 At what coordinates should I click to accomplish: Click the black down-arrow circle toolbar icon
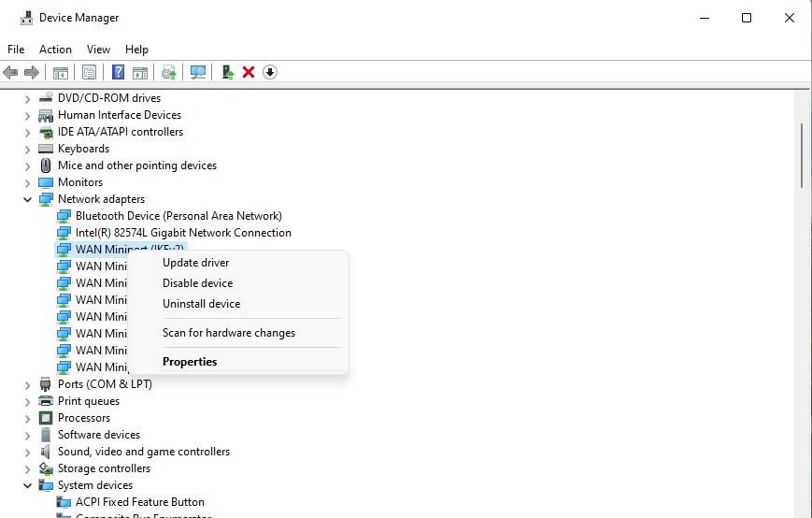pos(270,72)
